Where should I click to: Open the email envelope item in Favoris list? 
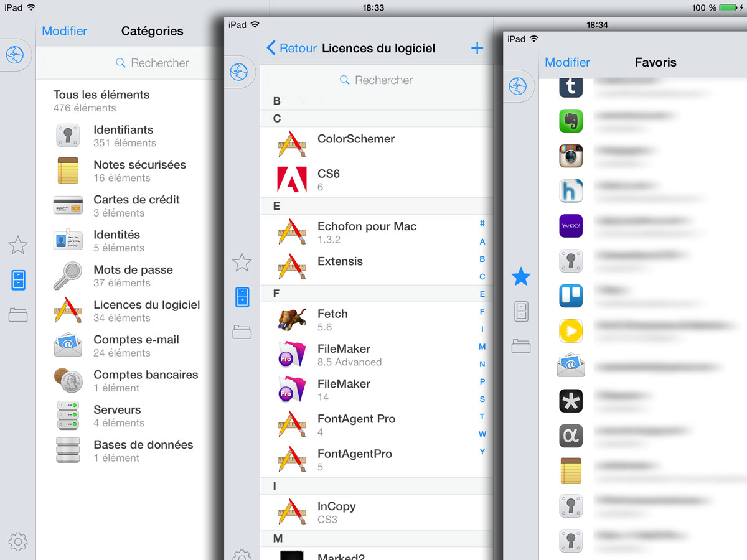click(x=571, y=366)
